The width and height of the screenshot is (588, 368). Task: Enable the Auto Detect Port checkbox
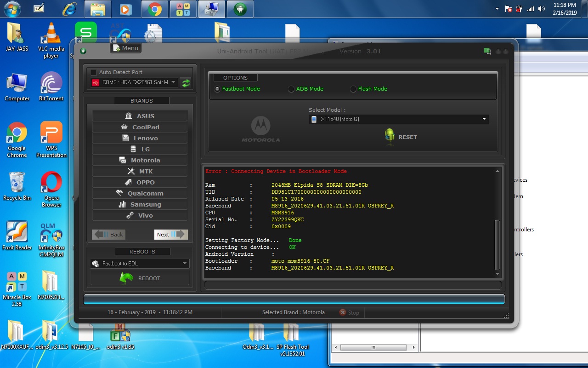point(94,72)
